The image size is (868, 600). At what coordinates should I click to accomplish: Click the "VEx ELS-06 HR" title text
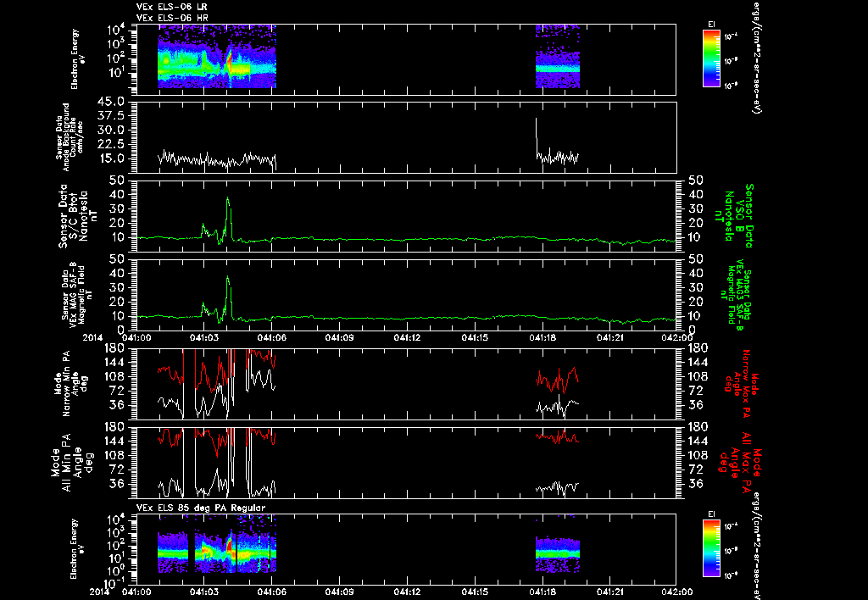(172, 19)
